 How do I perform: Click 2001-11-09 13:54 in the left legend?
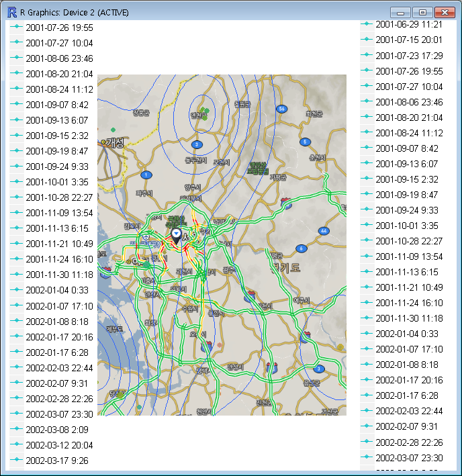pos(59,213)
